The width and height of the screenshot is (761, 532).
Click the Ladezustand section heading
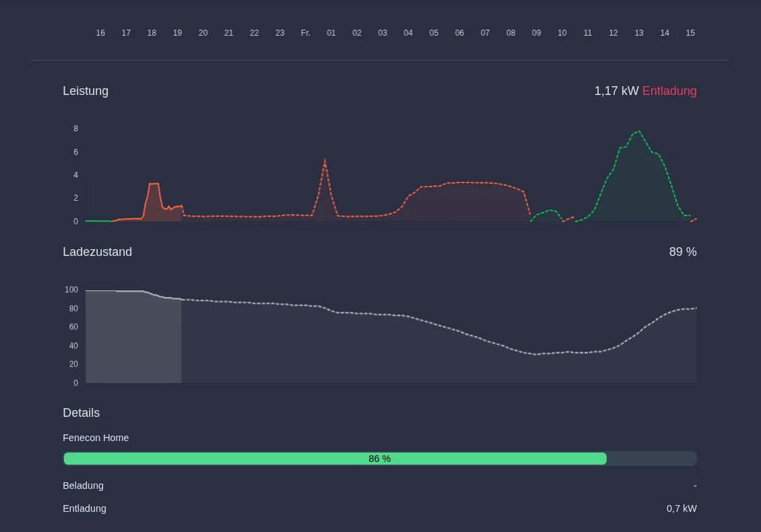click(97, 252)
